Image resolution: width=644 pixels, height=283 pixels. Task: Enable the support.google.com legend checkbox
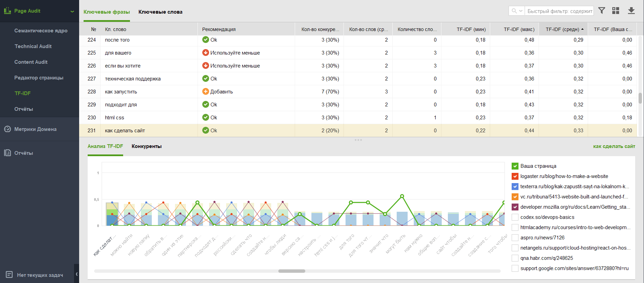[515, 268]
